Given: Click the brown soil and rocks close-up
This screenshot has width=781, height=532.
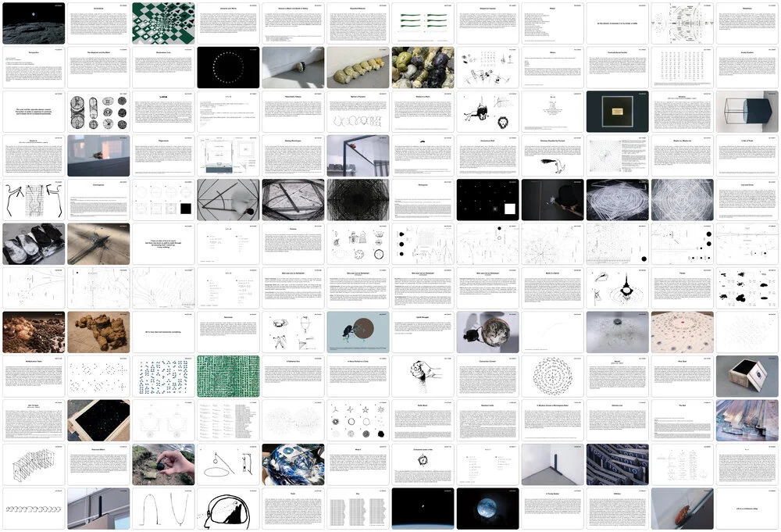Looking at the screenshot, I should tap(34, 332).
